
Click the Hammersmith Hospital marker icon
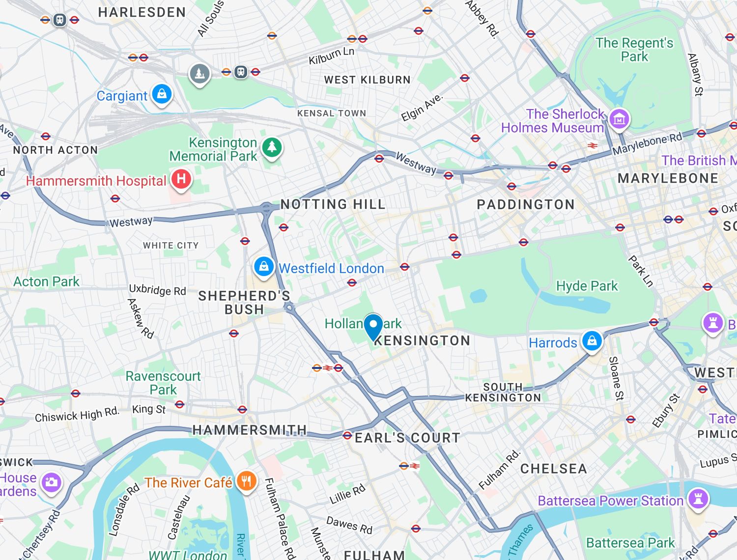[181, 179]
